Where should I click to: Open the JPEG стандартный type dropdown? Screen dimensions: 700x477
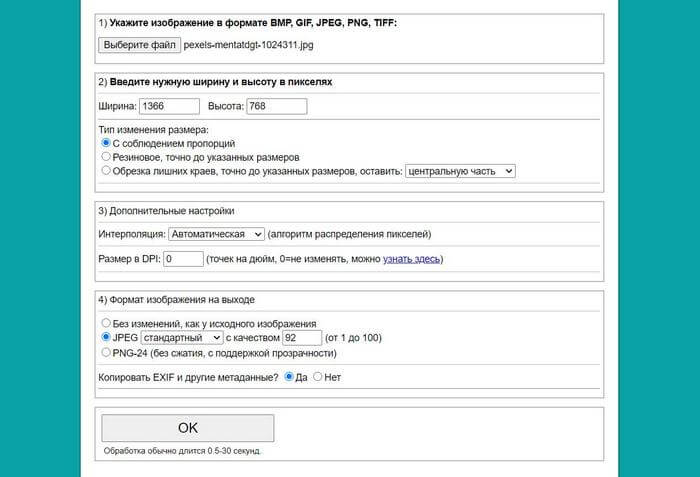pyautogui.click(x=182, y=338)
